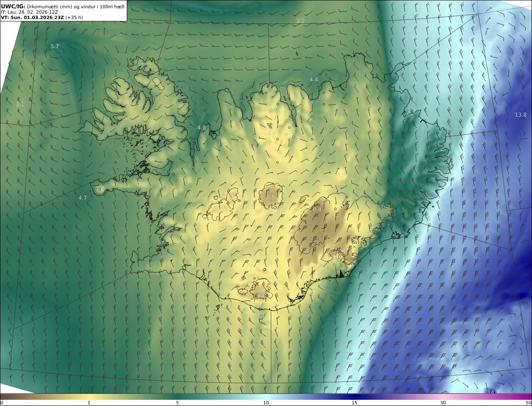532x406 pixels.
Task: Click the '1' tick on the color scale
Action: 89,403
